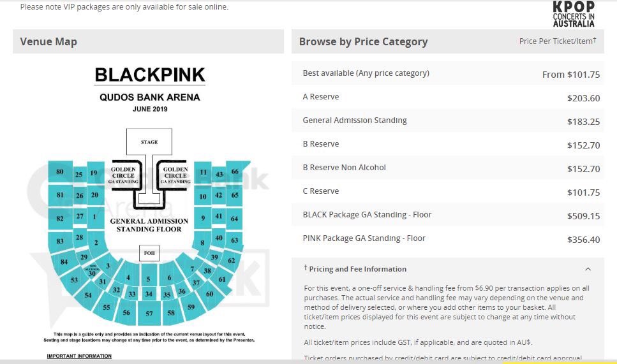Click seating section 66 on the map
617x364 pixels.
coord(235,172)
